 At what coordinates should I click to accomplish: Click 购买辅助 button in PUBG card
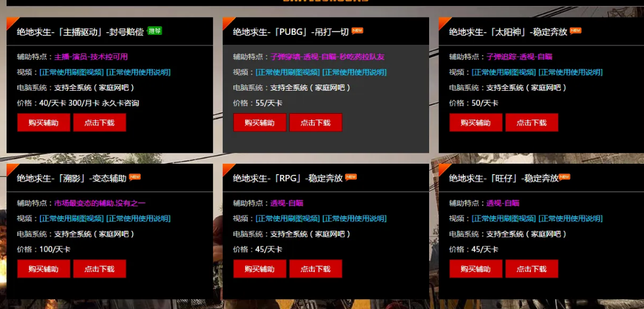point(260,122)
